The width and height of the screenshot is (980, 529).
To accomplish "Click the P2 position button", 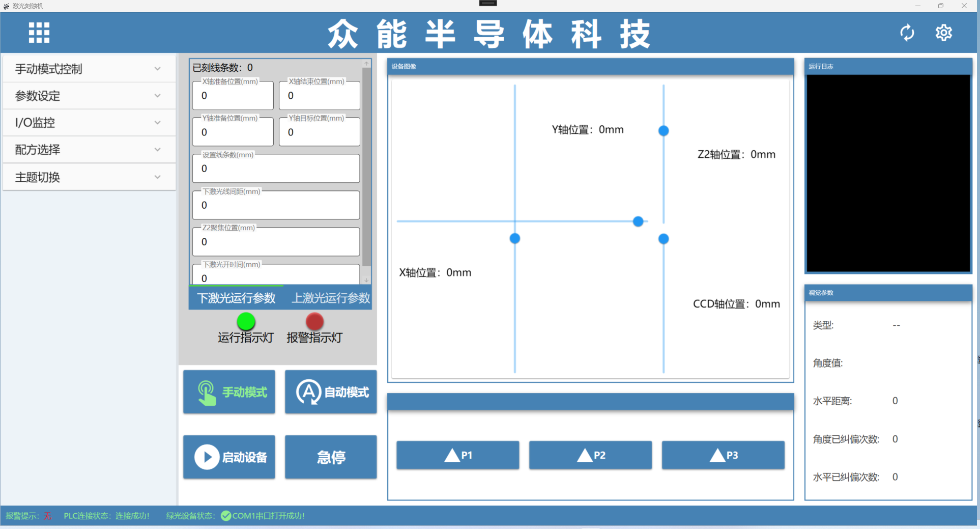I will (590, 455).
